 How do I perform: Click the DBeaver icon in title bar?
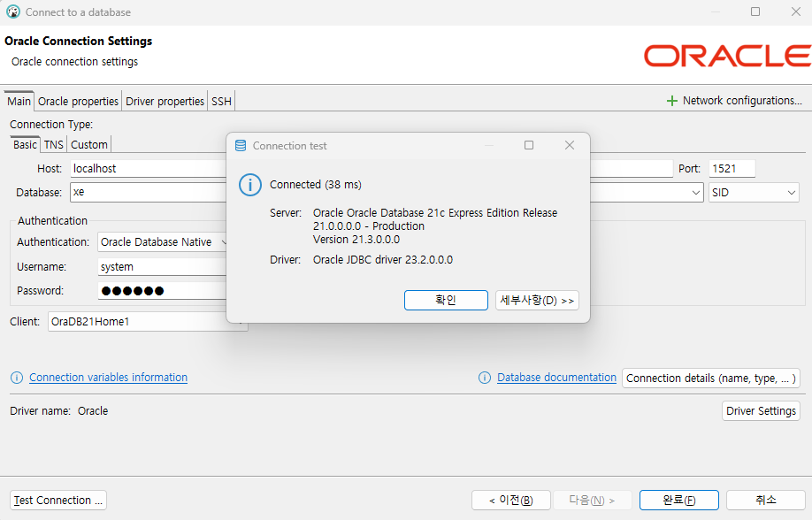tap(13, 11)
